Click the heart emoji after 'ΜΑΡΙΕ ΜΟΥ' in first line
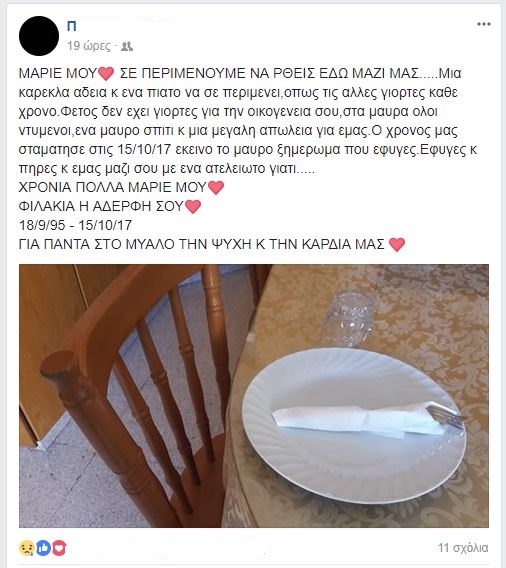 [106, 74]
